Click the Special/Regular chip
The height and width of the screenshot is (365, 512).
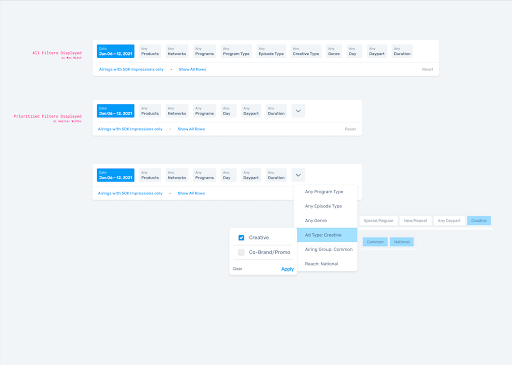tap(378, 220)
